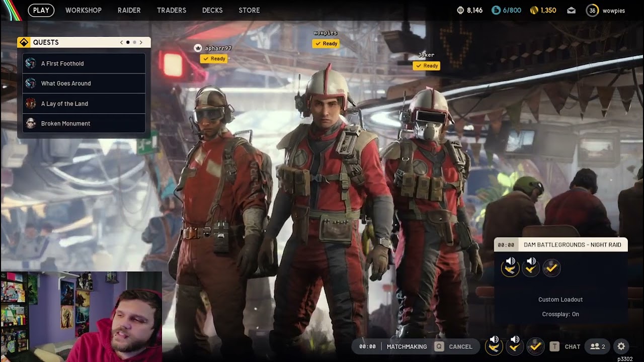Mute first squad member voice in map card
This screenshot has height=362, width=644.
click(x=511, y=261)
